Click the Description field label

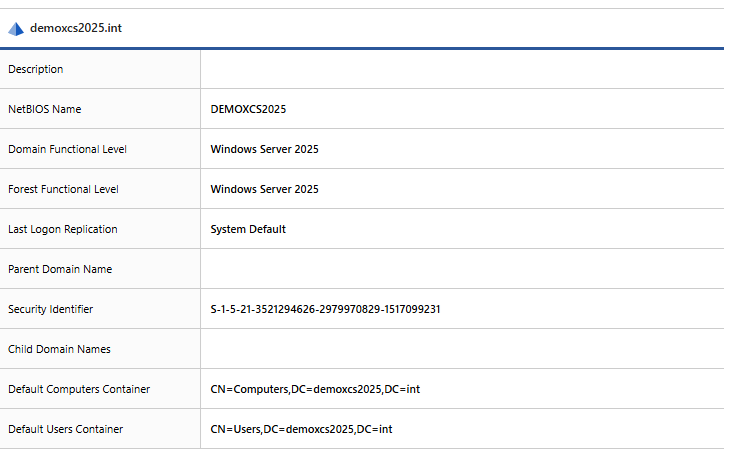tap(36, 69)
